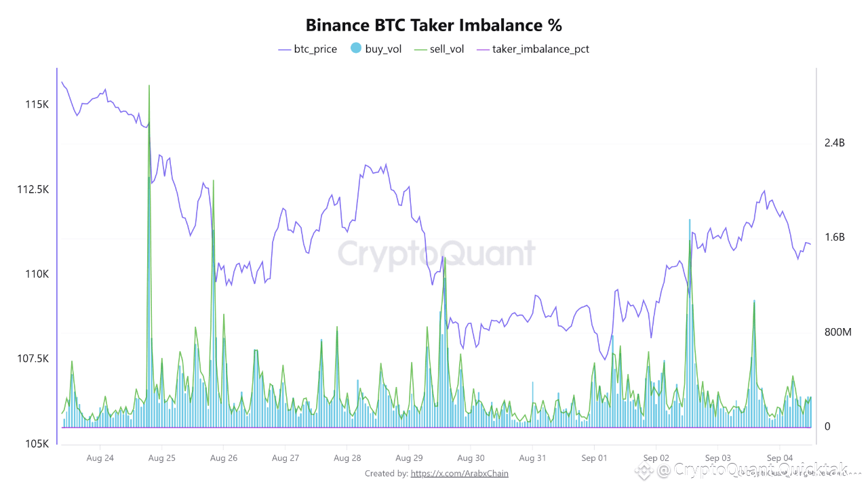Click the Aug 25 x-axis date label
The image size is (868, 488).
pos(161,458)
